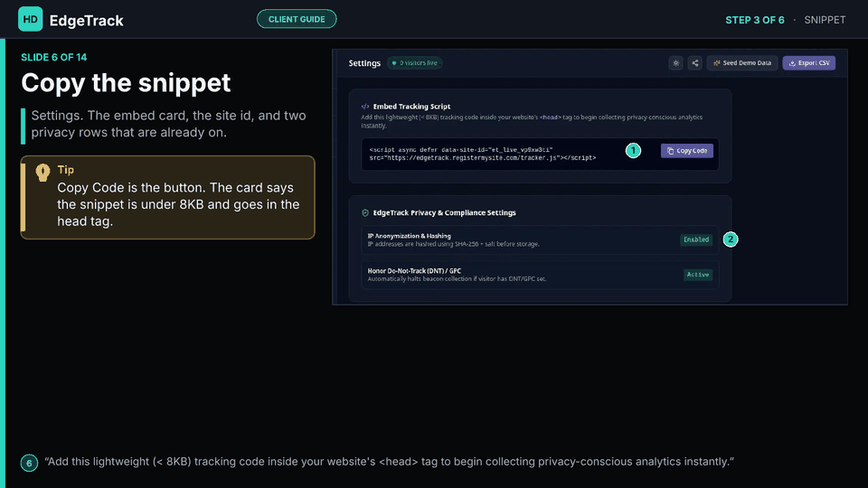Click the script snippet code box

540,154
